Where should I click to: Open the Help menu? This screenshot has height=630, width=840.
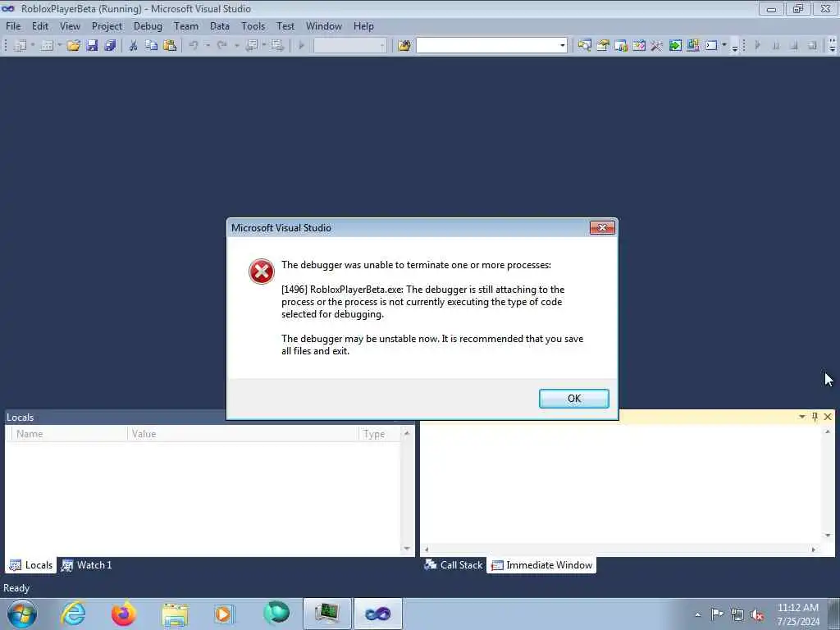(363, 26)
